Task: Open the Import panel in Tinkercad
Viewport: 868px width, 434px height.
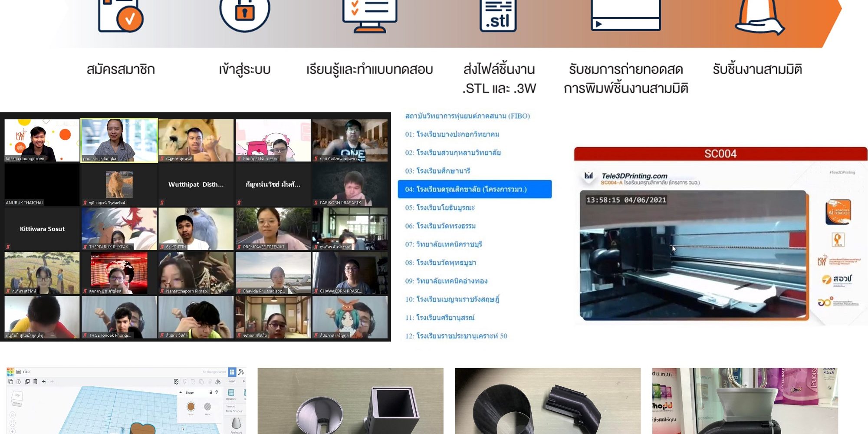Action: click(231, 381)
